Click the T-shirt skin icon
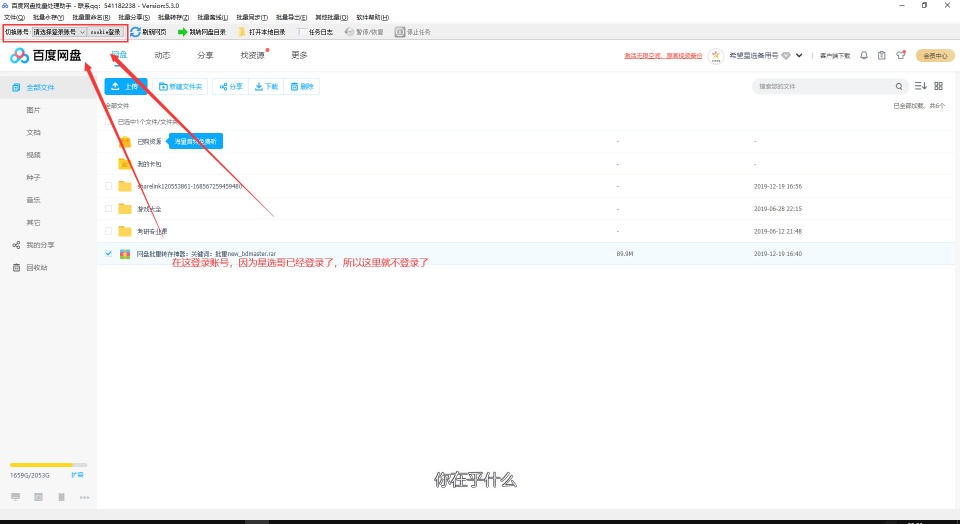This screenshot has height=524, width=960. (901, 55)
